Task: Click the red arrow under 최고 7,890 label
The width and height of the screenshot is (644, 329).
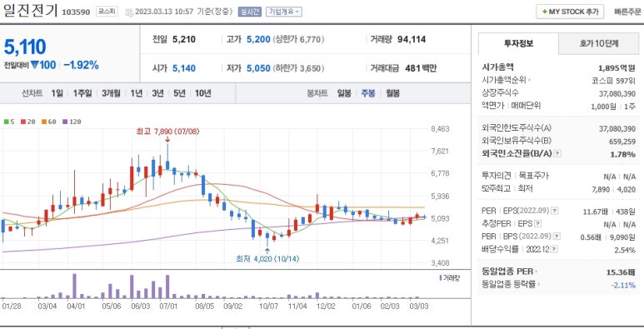Action: [167, 140]
